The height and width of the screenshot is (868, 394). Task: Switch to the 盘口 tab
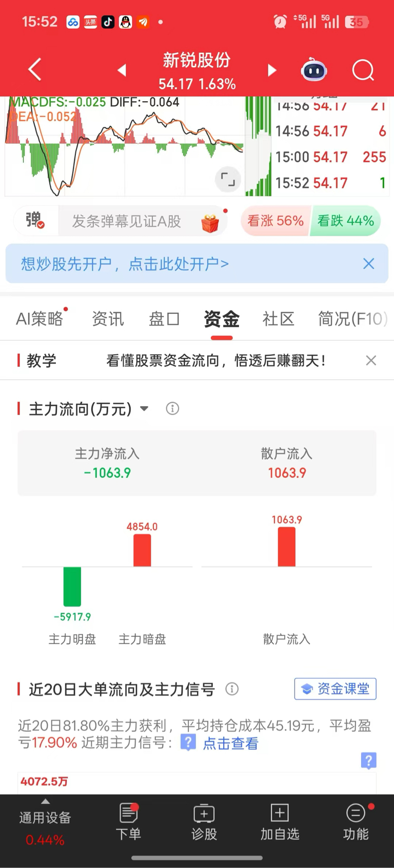pos(164,319)
